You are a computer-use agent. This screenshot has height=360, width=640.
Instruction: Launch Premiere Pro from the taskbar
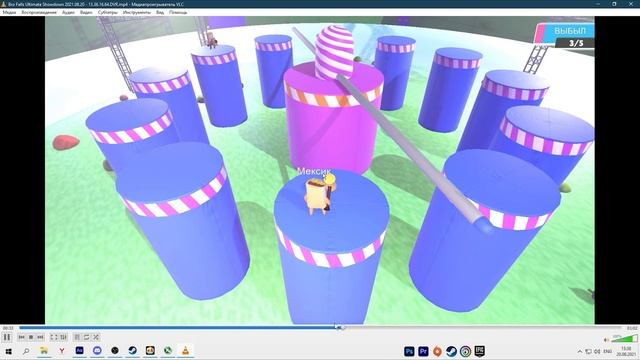423,351
